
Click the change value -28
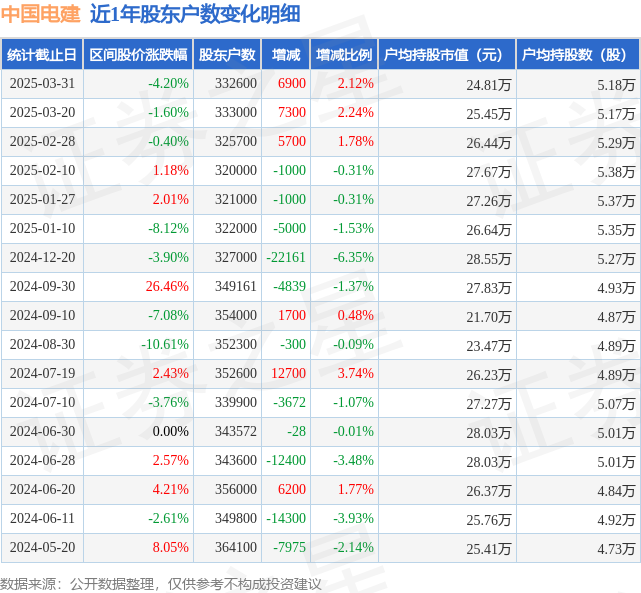(296, 432)
